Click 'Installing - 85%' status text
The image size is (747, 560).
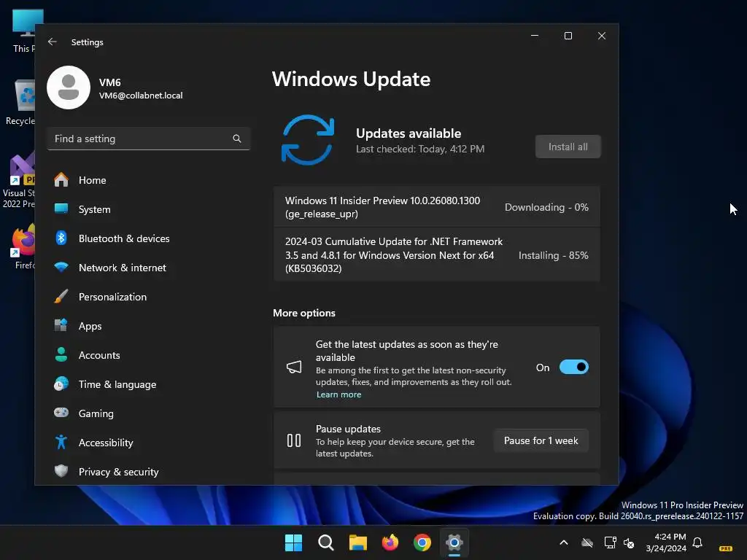(x=553, y=255)
